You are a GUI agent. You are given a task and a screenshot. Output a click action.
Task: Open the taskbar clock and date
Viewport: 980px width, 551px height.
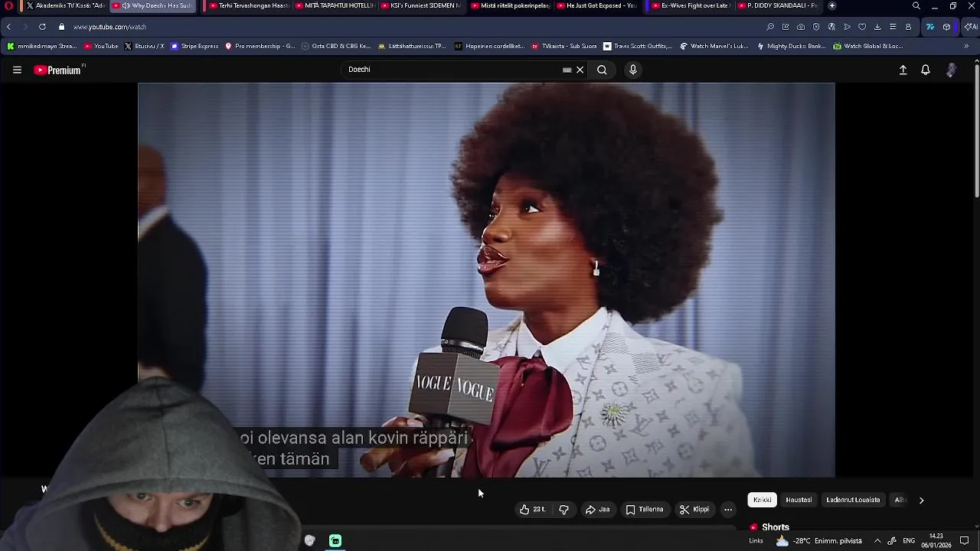(x=936, y=540)
